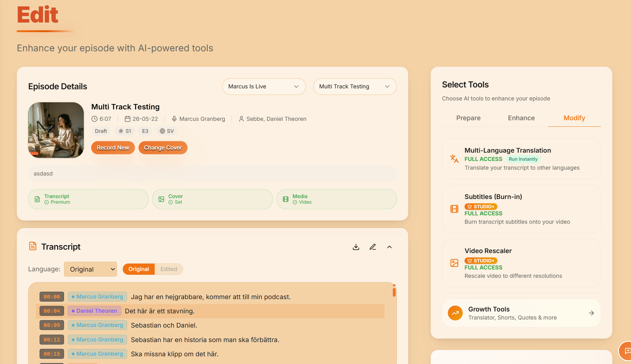Switch to the Enhance tab
This screenshot has width=631, height=364.
(521, 118)
